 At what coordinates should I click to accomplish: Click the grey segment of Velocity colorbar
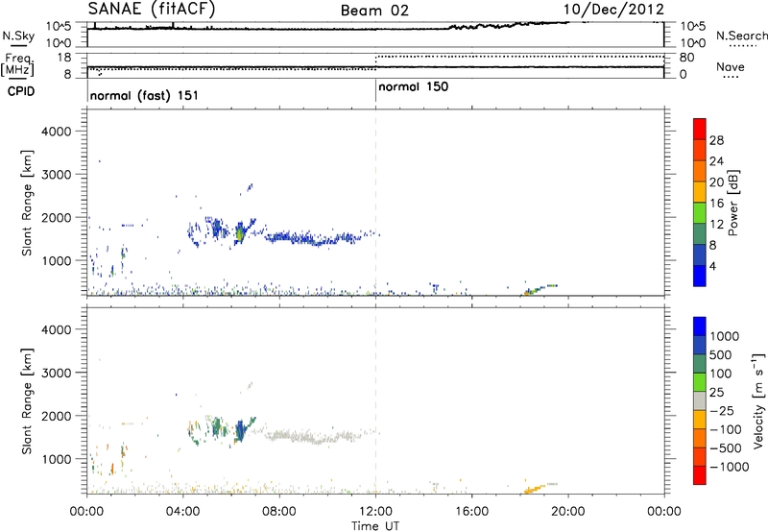click(700, 400)
